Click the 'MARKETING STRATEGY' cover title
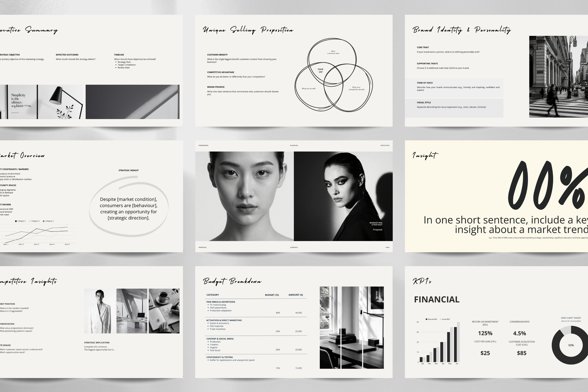Viewport: 588px width, 392px height. (x=376, y=224)
